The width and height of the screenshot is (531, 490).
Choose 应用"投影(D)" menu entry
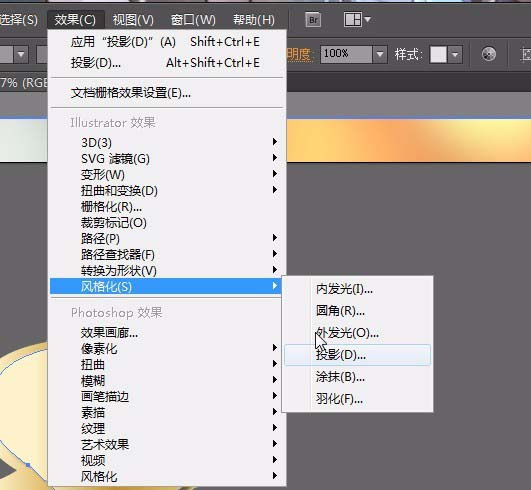166,42
